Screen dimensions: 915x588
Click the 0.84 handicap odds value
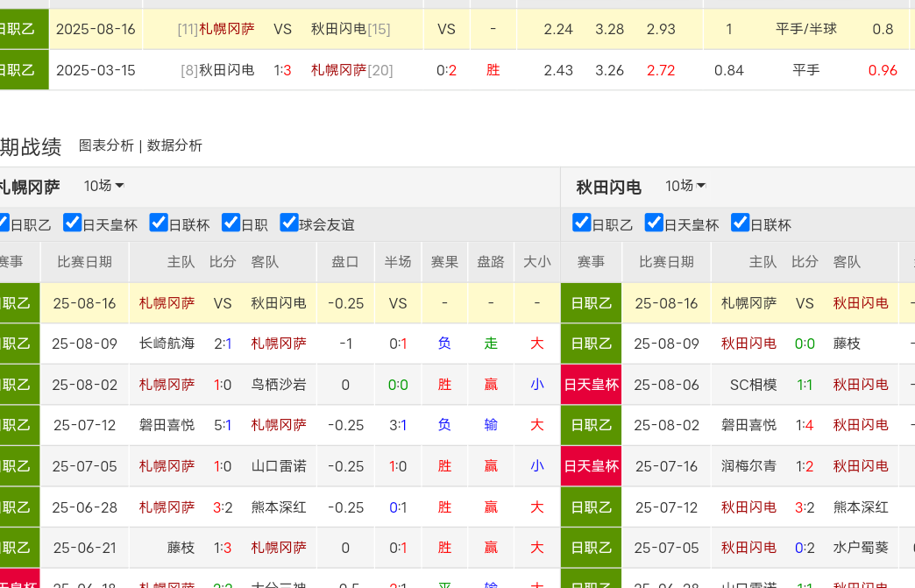[729, 71]
